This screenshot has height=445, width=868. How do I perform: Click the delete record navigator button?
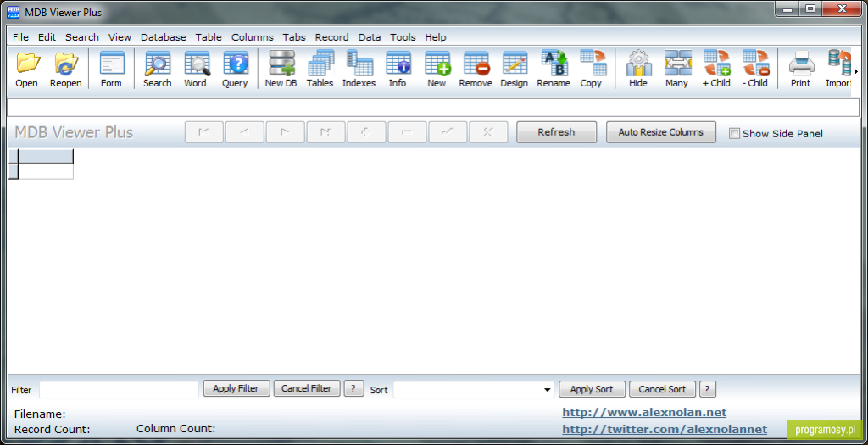pyautogui.click(x=407, y=132)
